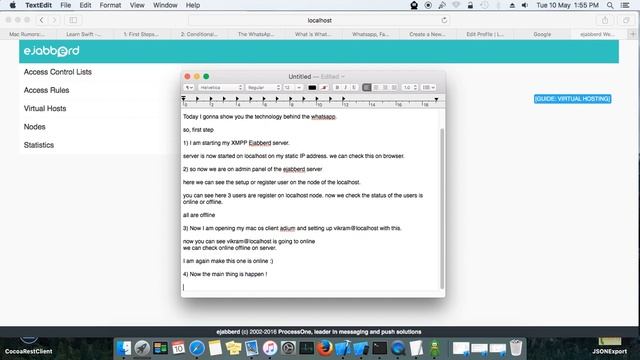Open Calendar from the Dock
This screenshot has width=640, height=360.
pyautogui.click(x=178, y=348)
